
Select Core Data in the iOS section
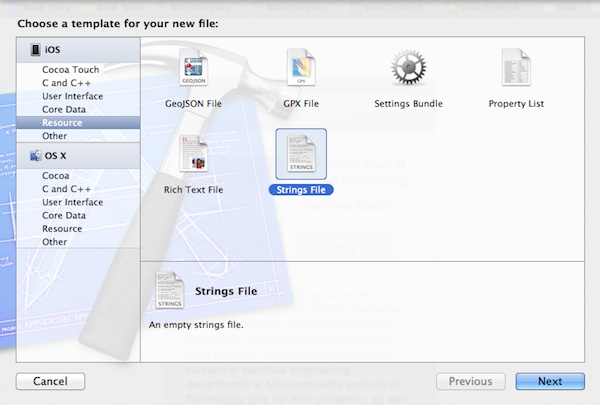tap(64, 110)
